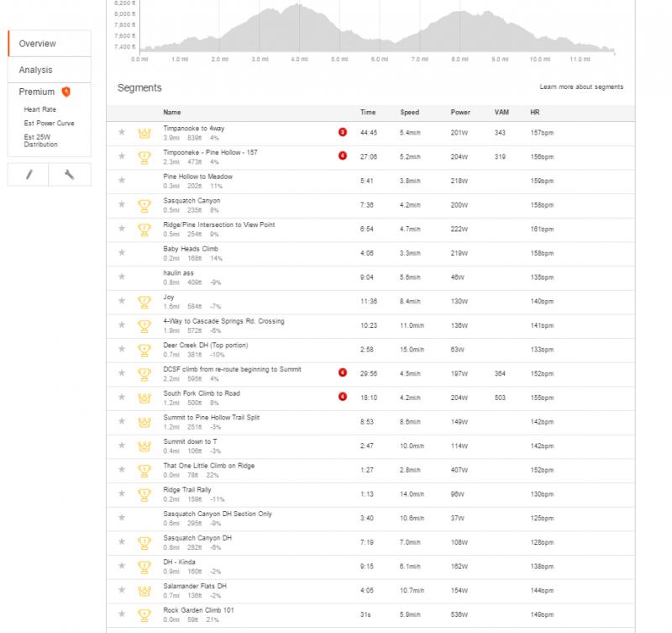
Task: Click the Premium badge icon
Action: 66,92
